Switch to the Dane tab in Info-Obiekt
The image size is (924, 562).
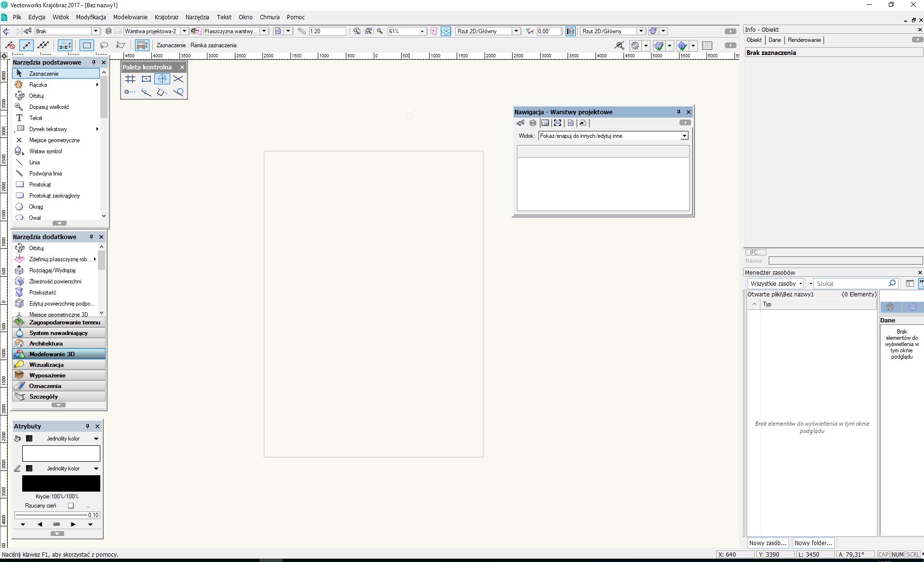[x=775, y=40]
